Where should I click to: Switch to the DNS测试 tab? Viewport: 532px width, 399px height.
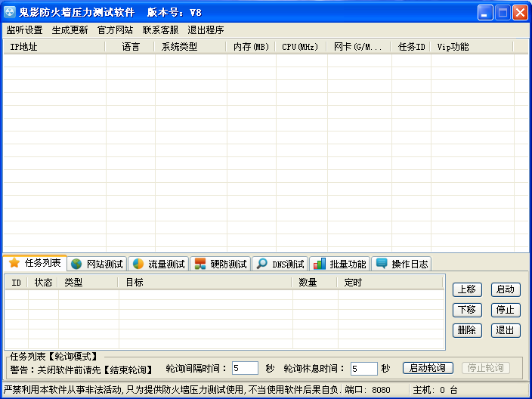point(280,264)
